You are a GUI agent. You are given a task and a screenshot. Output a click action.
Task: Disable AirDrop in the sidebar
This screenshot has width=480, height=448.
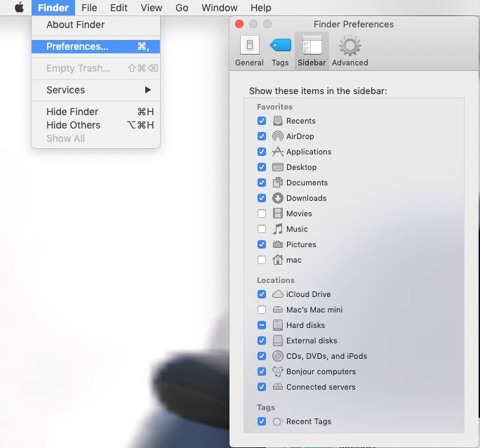pos(262,136)
